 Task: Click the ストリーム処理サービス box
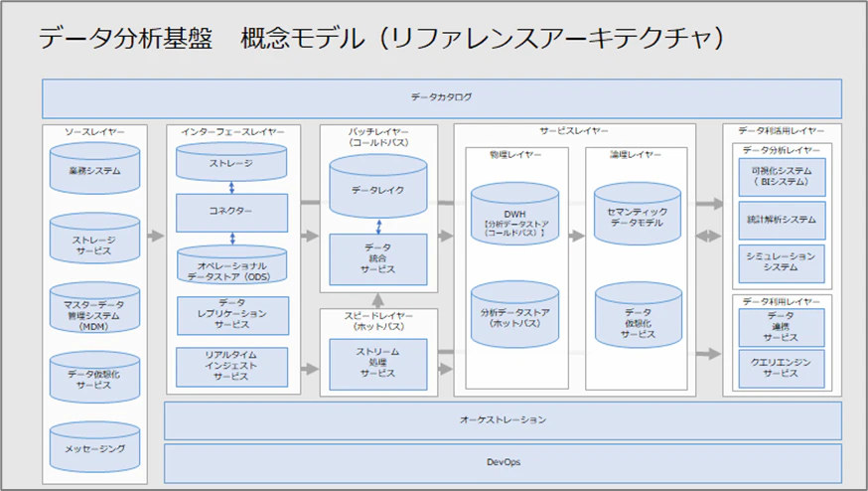[x=378, y=364]
